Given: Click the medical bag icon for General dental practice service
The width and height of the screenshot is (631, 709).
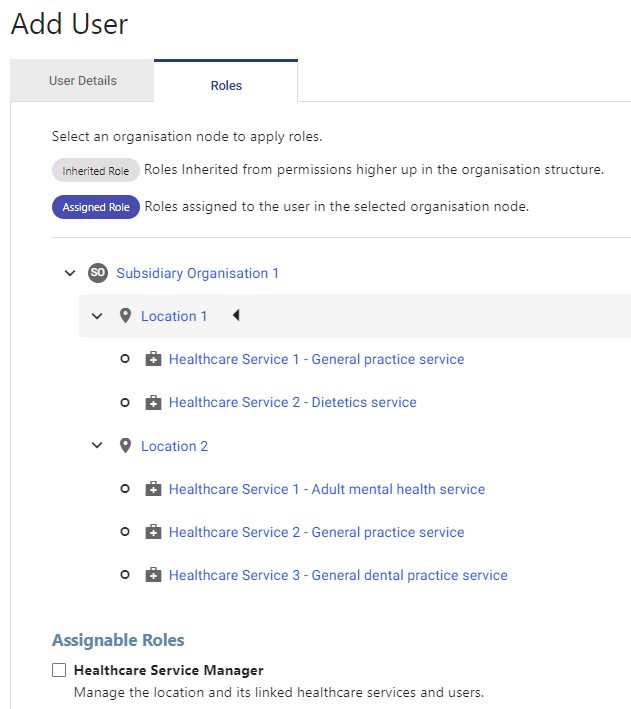Looking at the screenshot, I should pos(153,575).
